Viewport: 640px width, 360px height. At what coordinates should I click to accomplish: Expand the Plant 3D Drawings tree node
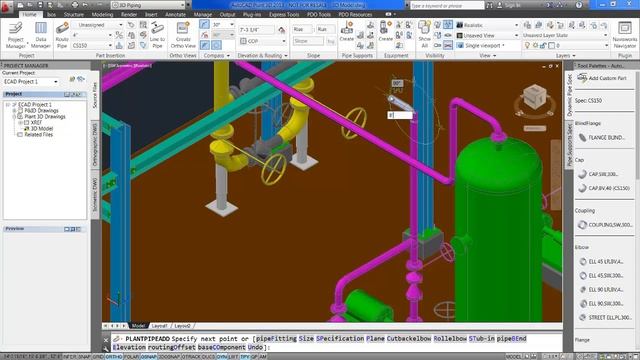[14, 117]
